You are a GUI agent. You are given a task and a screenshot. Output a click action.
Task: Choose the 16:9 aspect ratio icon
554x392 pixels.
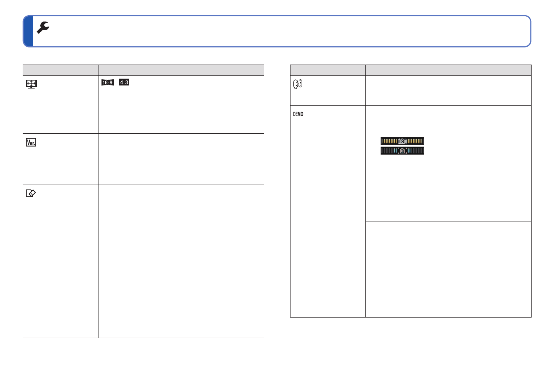click(x=108, y=82)
